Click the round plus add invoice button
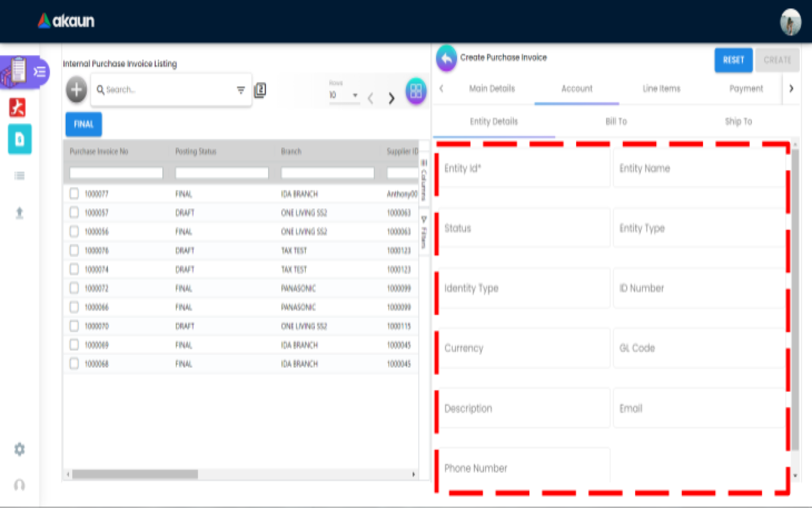This screenshot has width=812, height=508. pyautogui.click(x=76, y=90)
